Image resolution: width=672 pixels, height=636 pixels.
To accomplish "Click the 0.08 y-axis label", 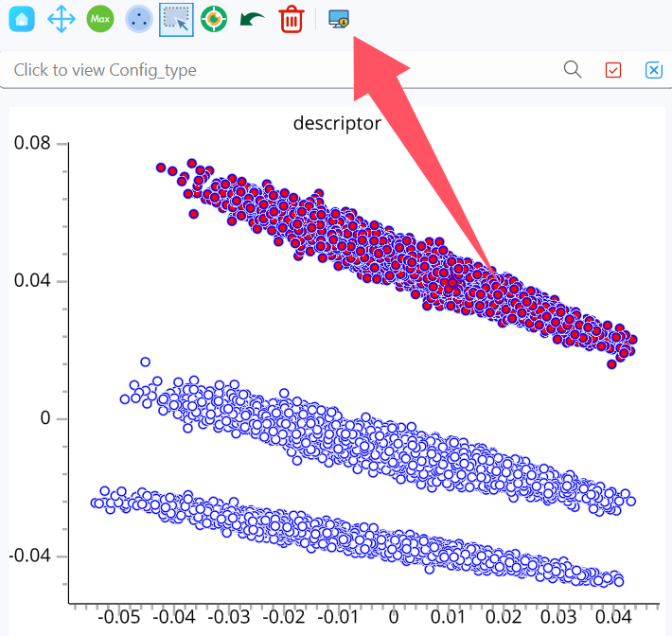I will tap(32, 143).
